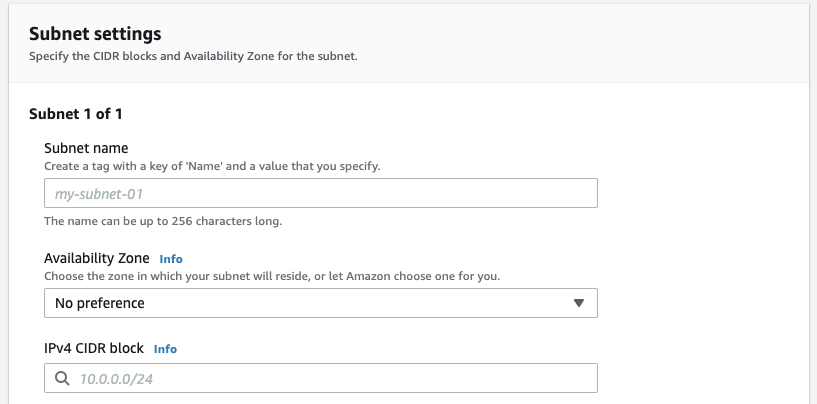Open the Info link beside IPv4 CIDR block
Image resolution: width=817 pixels, height=404 pixels.
(165, 349)
